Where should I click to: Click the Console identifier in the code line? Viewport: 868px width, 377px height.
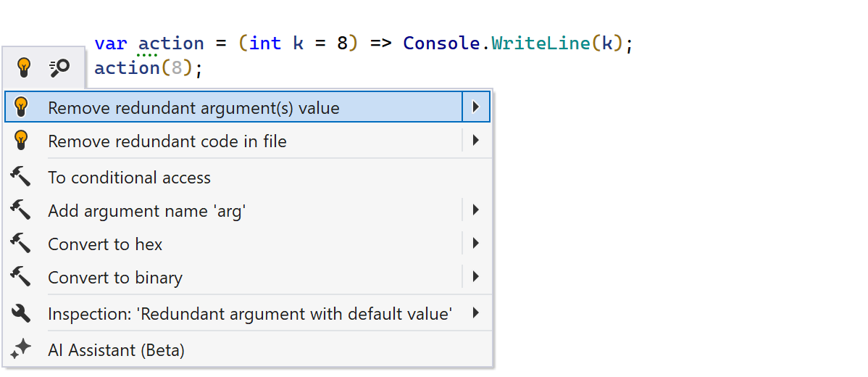(x=441, y=43)
